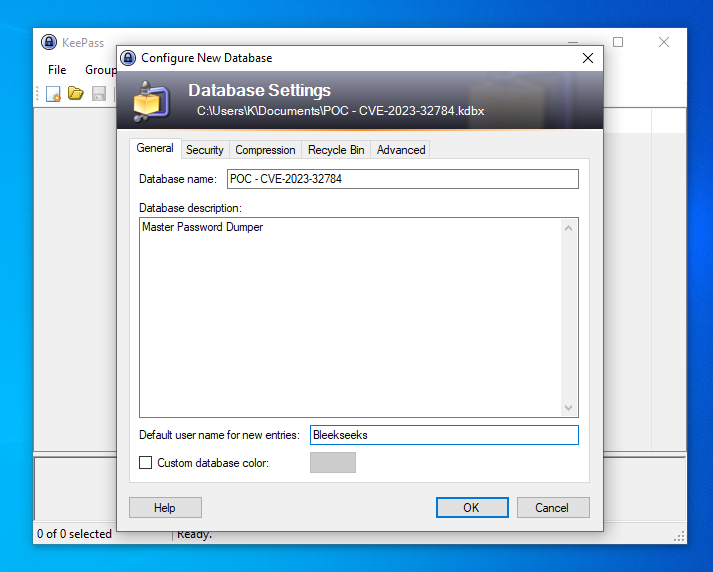
Task: Click the 'Database description:' label
Action: coord(191,208)
